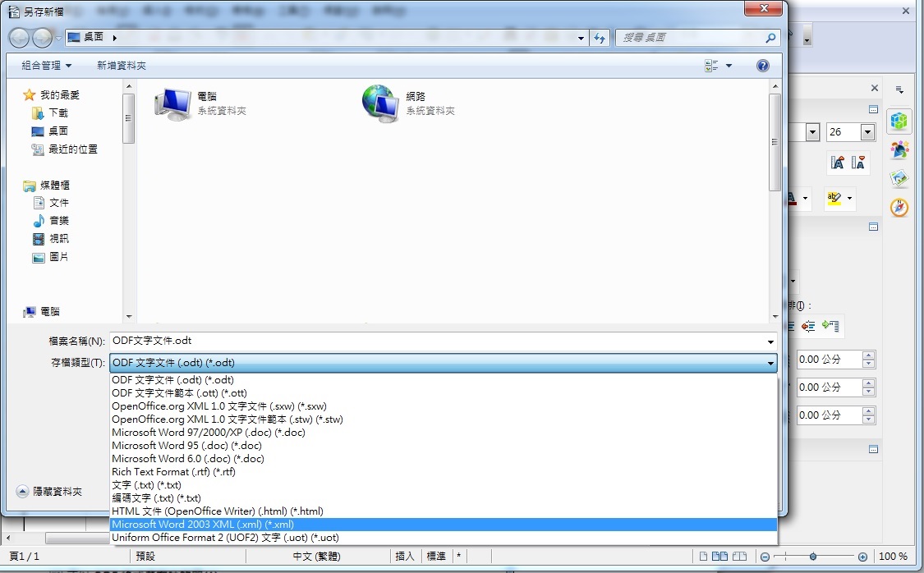Expand the 組合管理 dropdown

(x=46, y=66)
